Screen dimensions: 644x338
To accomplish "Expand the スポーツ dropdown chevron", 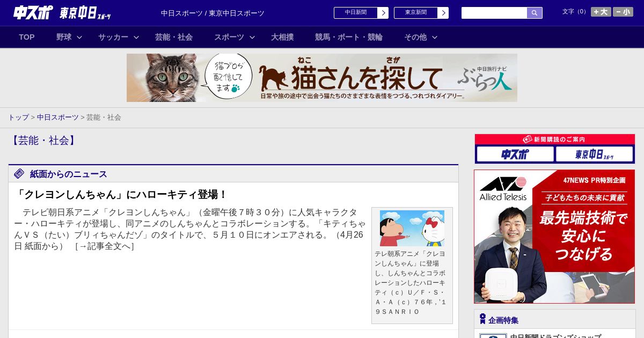I will [252, 37].
